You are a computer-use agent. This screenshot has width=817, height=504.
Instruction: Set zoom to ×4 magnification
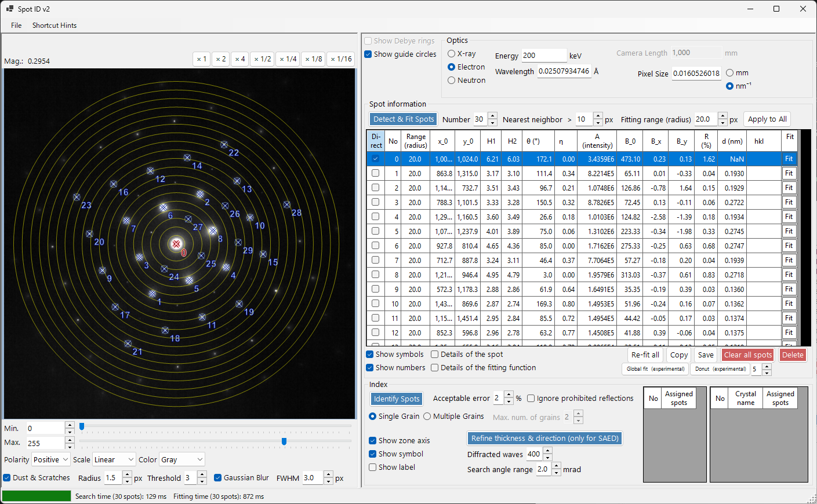tap(239, 59)
